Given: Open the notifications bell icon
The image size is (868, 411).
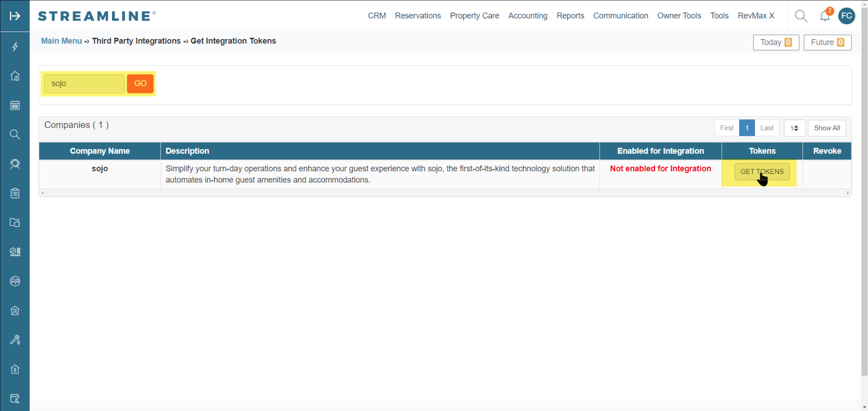Looking at the screenshot, I should click(x=825, y=16).
